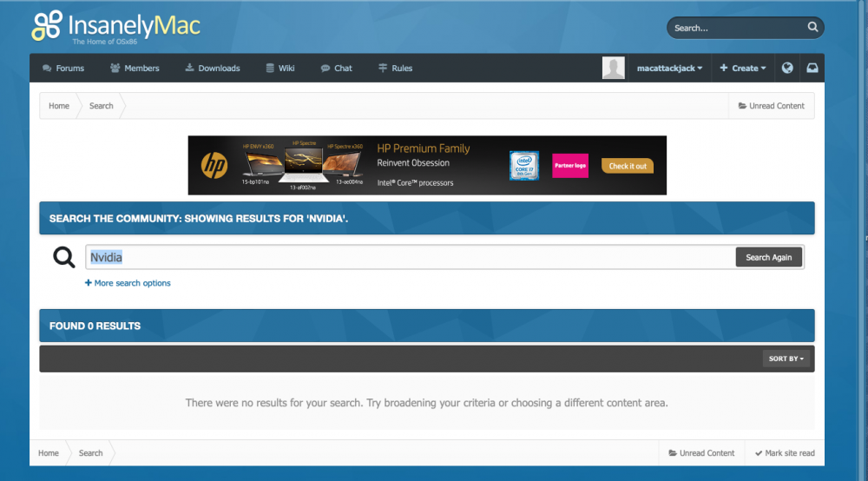The width and height of the screenshot is (868, 481).
Task: Click the bottom Search breadcrumb
Action: coord(91,452)
